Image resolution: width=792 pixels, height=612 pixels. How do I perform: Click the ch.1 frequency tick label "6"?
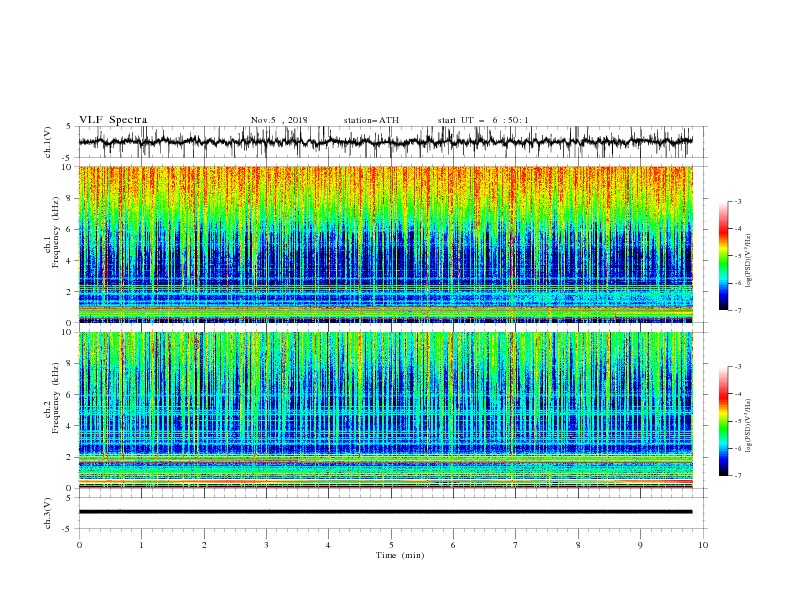click(x=70, y=229)
